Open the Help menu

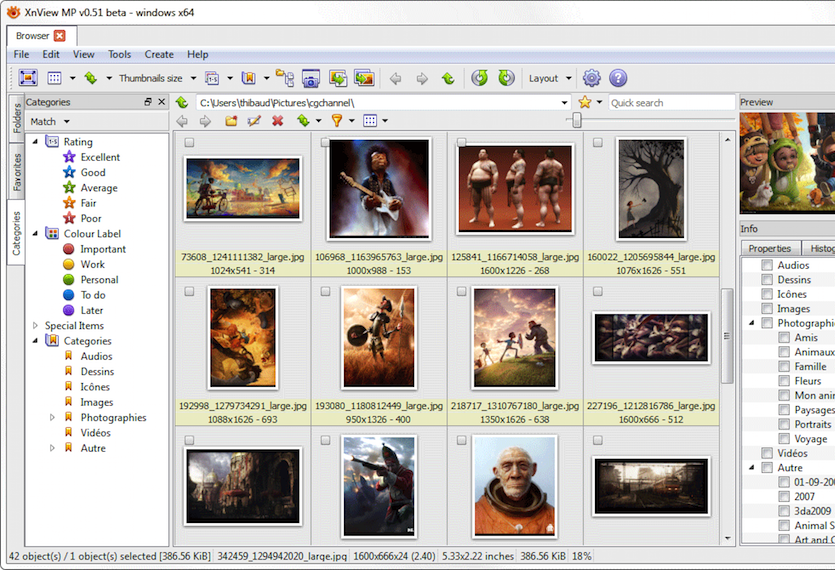click(x=198, y=54)
